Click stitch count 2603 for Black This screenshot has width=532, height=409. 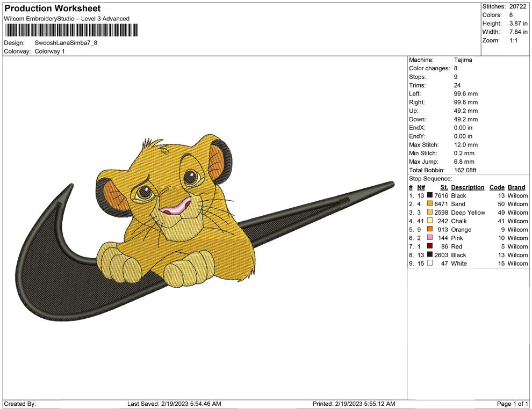pos(441,255)
